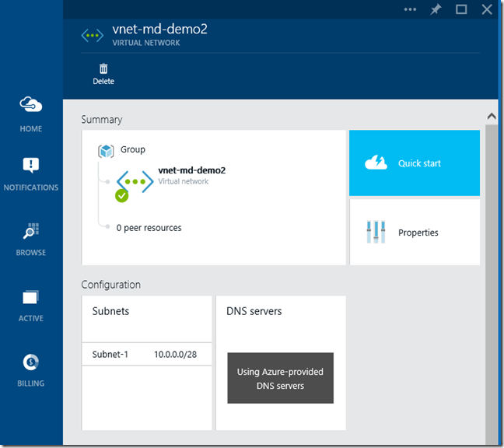Open the Home cloud icon

click(31, 105)
